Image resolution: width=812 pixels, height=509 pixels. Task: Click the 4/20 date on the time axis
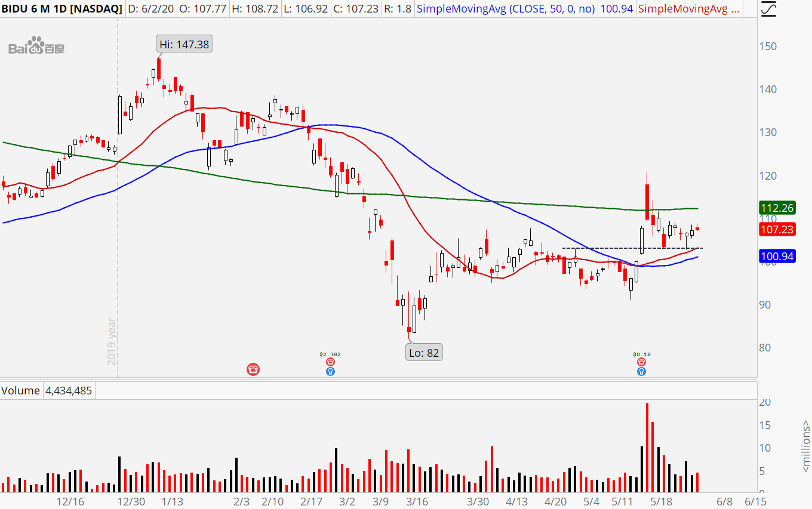(556, 501)
